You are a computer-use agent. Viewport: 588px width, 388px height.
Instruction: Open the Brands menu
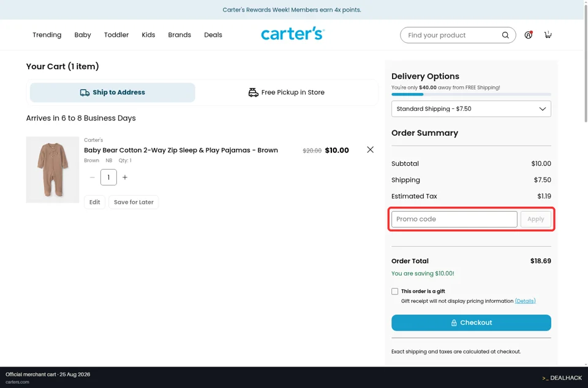coord(179,35)
